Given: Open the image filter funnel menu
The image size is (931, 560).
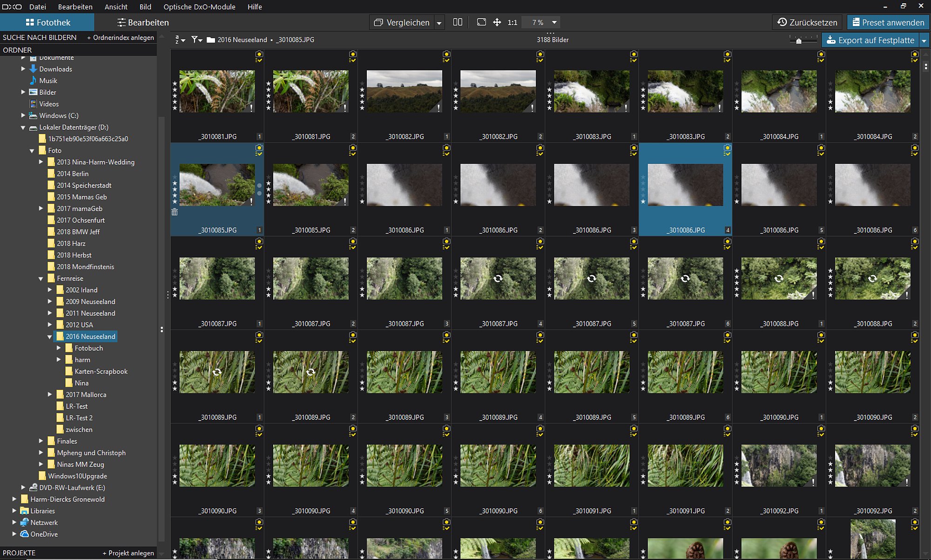Looking at the screenshot, I should pos(196,40).
